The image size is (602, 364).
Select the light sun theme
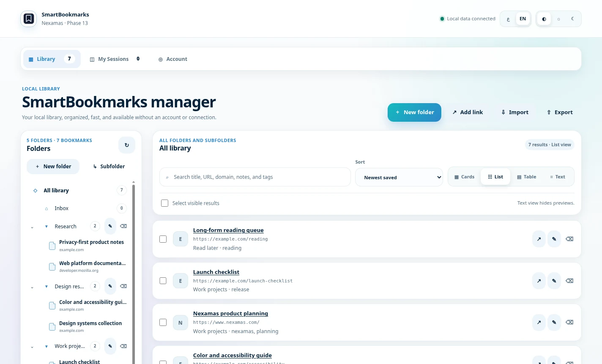coord(558,19)
